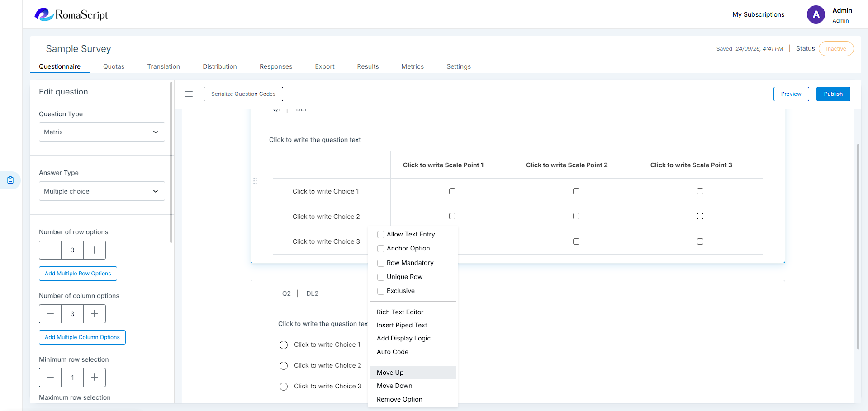Screen dimensions: 868x411
Task: Click Move Up in context menu
Action: coord(413,373)
